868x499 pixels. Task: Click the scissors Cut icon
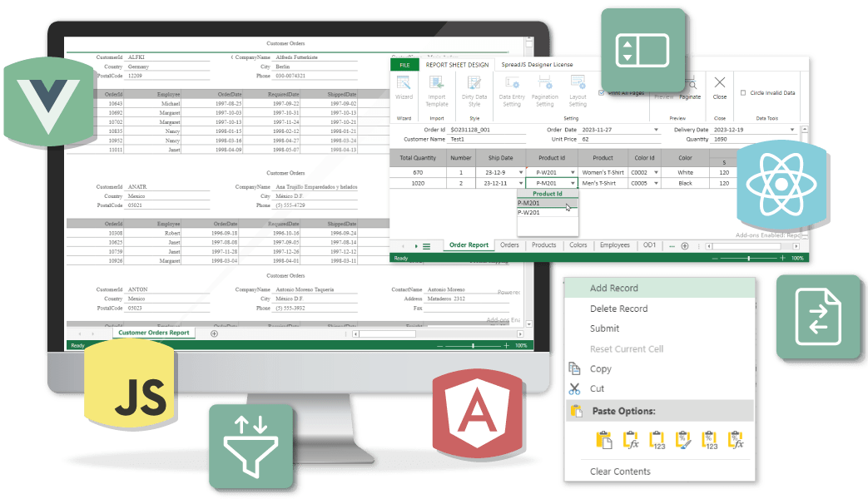(x=574, y=389)
